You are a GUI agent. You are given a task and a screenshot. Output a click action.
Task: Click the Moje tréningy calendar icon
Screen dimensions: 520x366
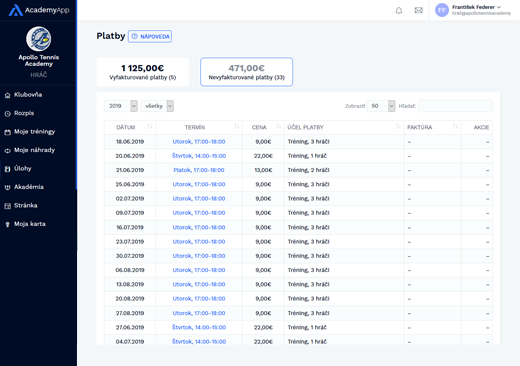[x=8, y=132]
